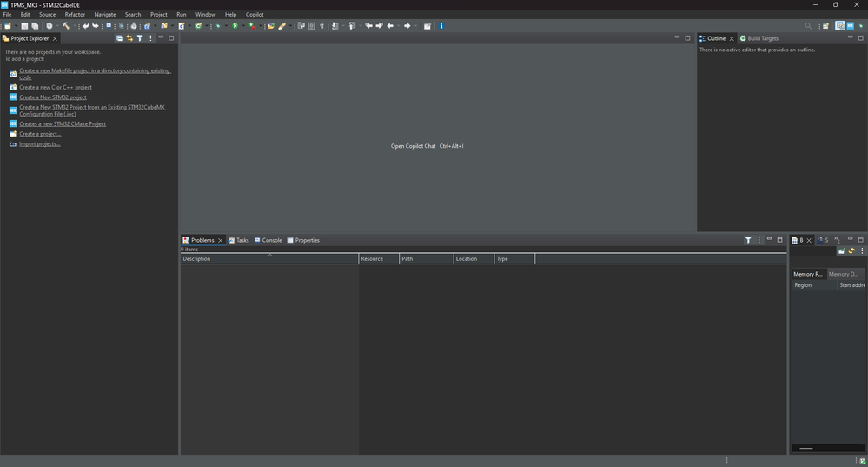Go to Previous Annotation icon
868x467 pixels.
[x=352, y=26]
